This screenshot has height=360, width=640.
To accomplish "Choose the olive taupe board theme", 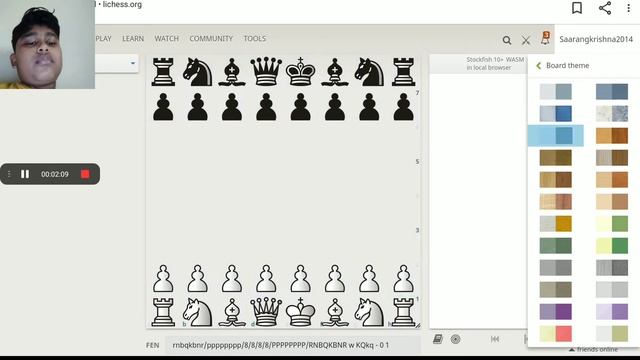I will click(x=556, y=290).
